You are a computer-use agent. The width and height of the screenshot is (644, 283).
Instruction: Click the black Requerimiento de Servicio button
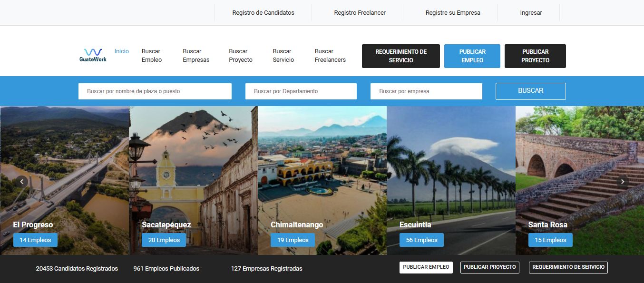(x=401, y=56)
